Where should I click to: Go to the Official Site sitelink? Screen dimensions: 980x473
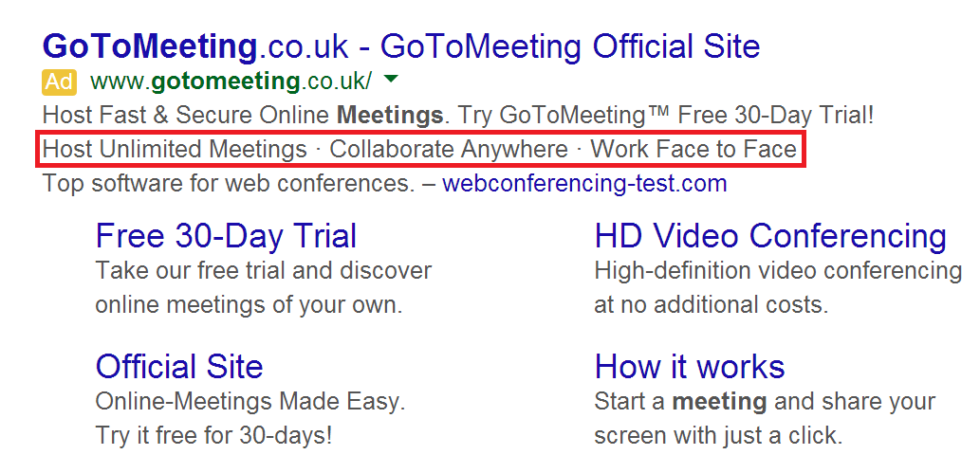(179, 366)
